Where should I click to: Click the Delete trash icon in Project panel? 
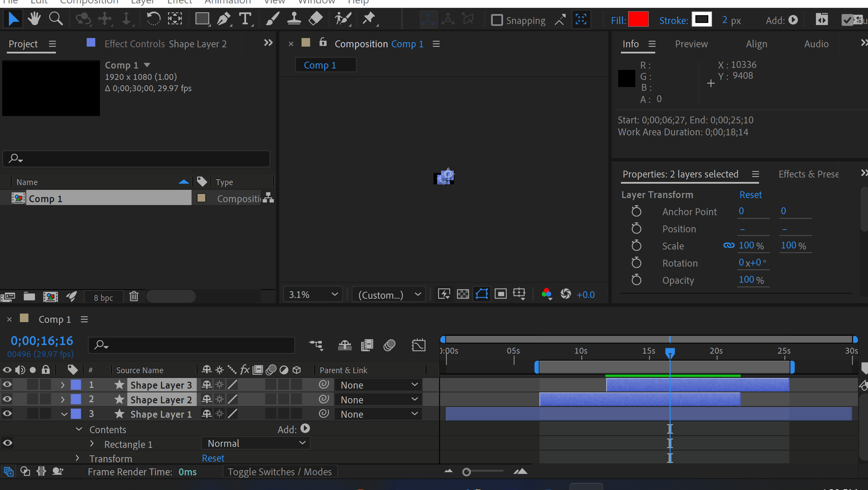pyautogui.click(x=134, y=296)
